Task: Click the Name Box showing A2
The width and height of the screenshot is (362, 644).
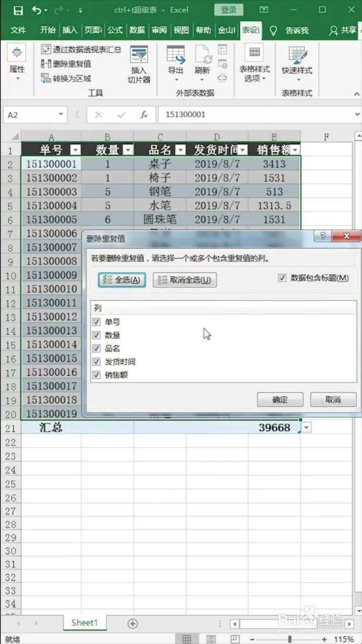Action: click(x=29, y=115)
